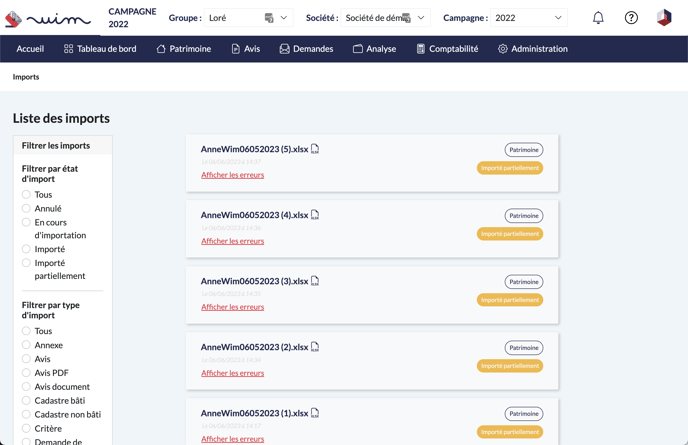The image size is (688, 445).
Task: Click the notification bell icon
Action: pyautogui.click(x=598, y=18)
